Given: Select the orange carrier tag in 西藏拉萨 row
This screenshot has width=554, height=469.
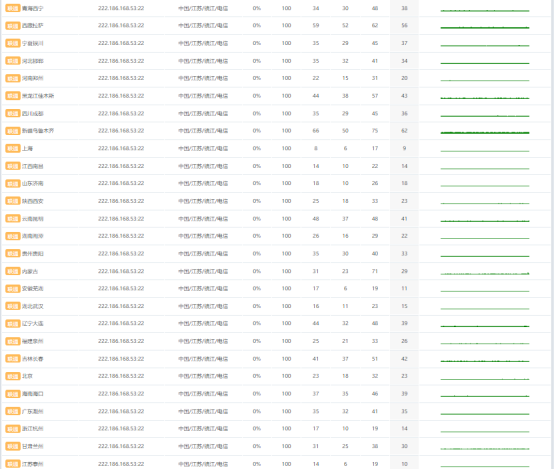Looking at the screenshot, I should [x=13, y=26].
